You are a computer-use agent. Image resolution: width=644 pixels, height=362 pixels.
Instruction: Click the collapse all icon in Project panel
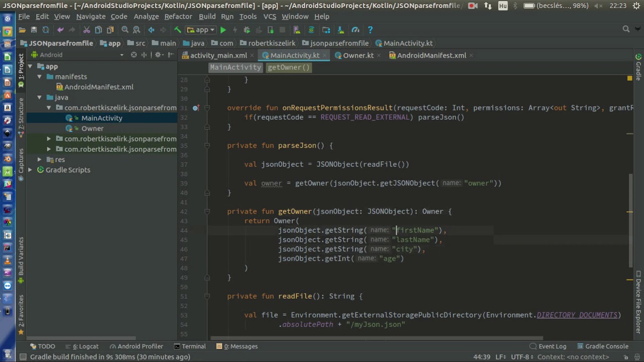tap(144, 55)
